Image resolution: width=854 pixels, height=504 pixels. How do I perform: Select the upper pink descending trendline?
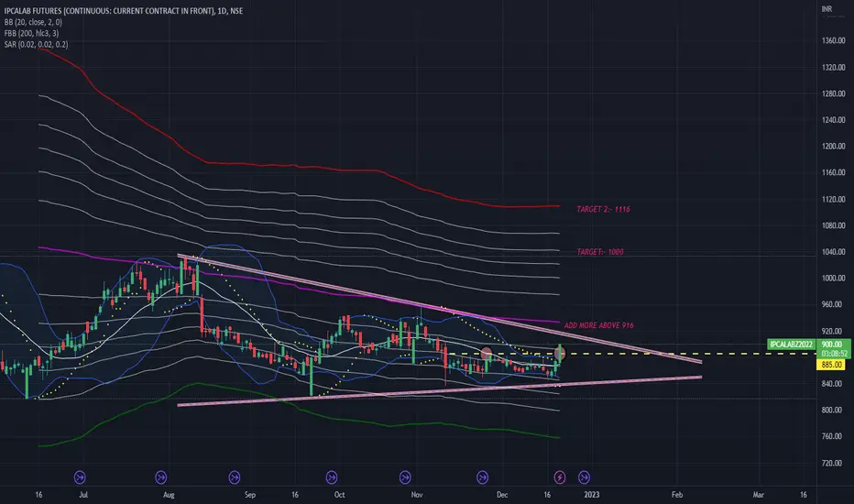click(440, 309)
